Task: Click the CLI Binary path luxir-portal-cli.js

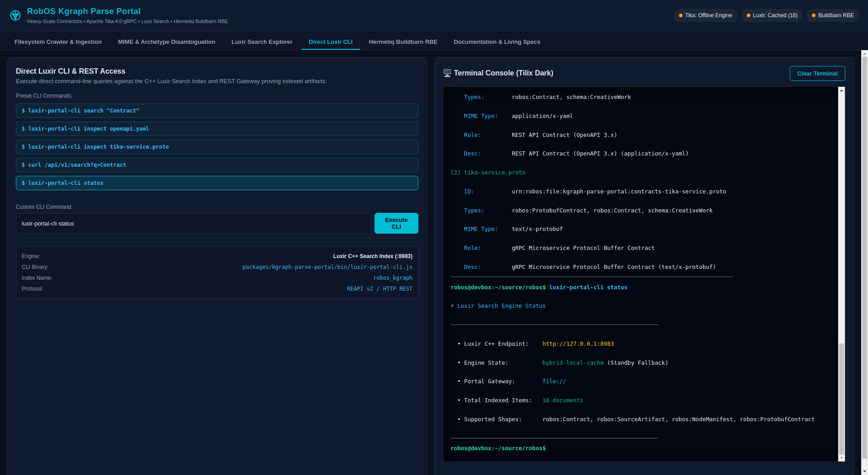Action: point(327,267)
